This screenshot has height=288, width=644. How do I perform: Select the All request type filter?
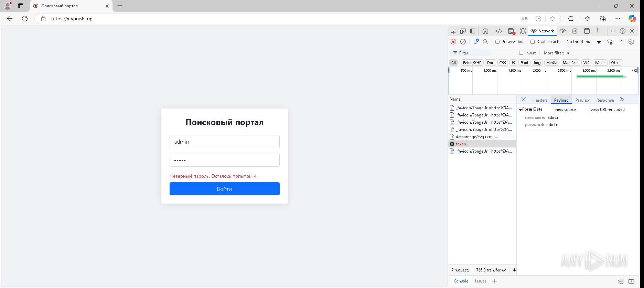tap(453, 63)
